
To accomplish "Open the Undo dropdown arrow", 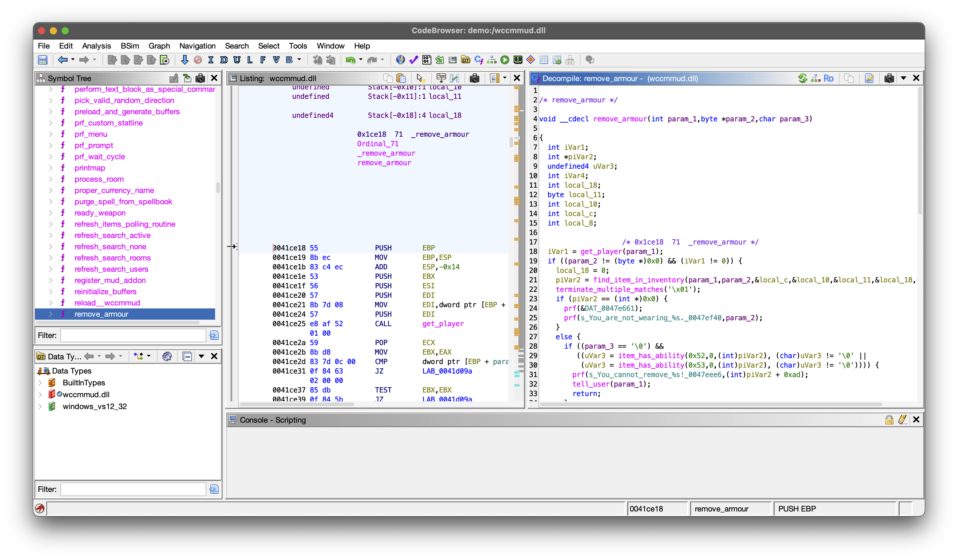I will pyautogui.click(x=361, y=60).
